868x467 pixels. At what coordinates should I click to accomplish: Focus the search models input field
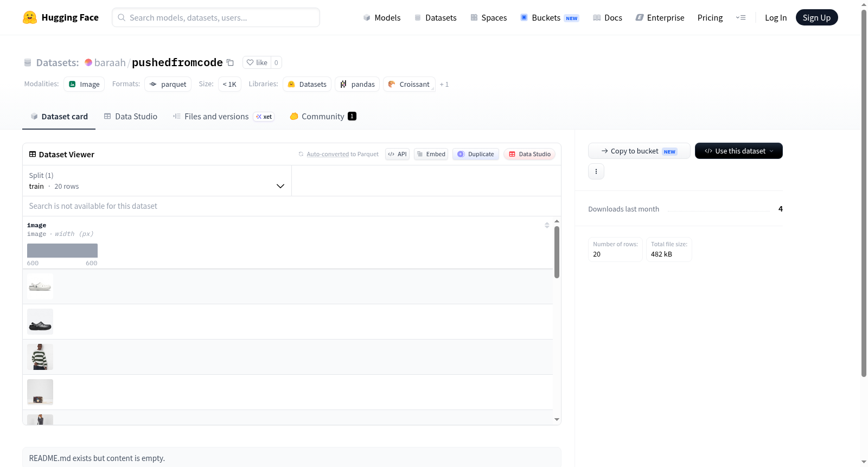point(216,17)
